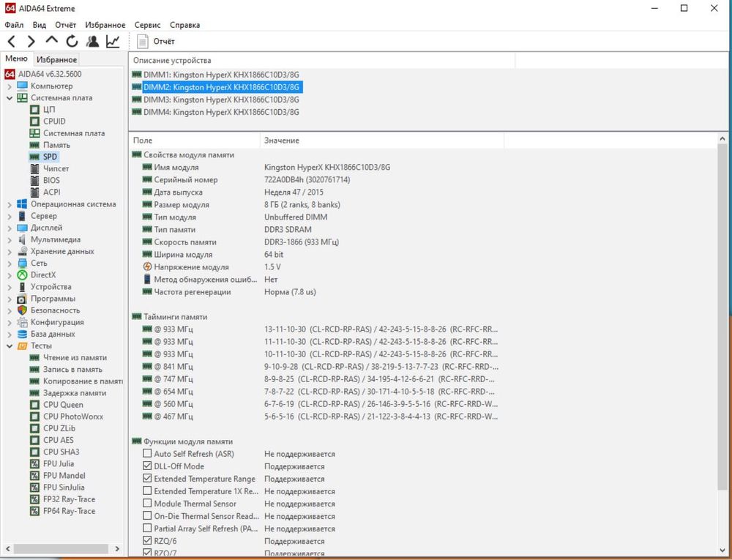Click the Сеть network icon
Image resolution: width=732 pixels, height=560 pixels.
tap(22, 264)
